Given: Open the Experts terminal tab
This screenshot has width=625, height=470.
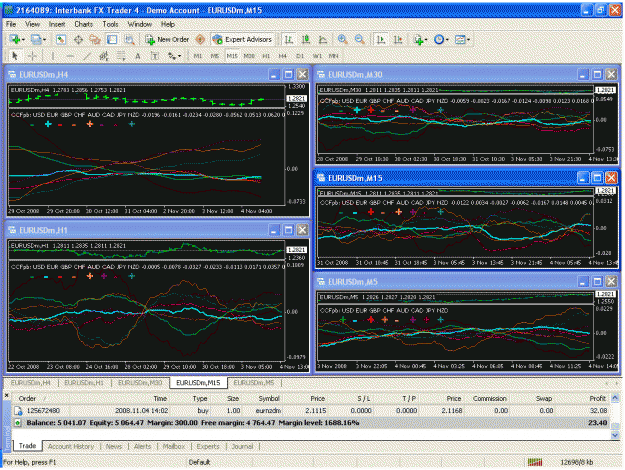Looking at the screenshot, I should (208, 446).
